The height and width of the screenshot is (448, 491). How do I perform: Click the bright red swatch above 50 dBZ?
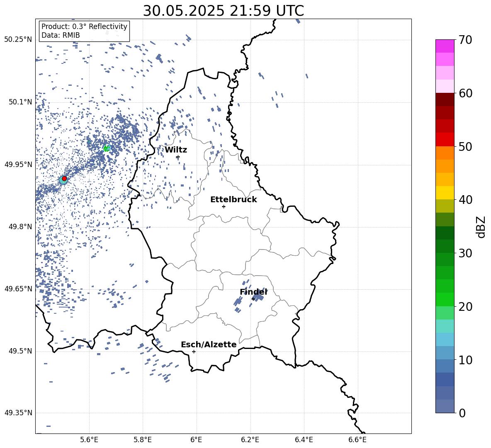pos(445,140)
